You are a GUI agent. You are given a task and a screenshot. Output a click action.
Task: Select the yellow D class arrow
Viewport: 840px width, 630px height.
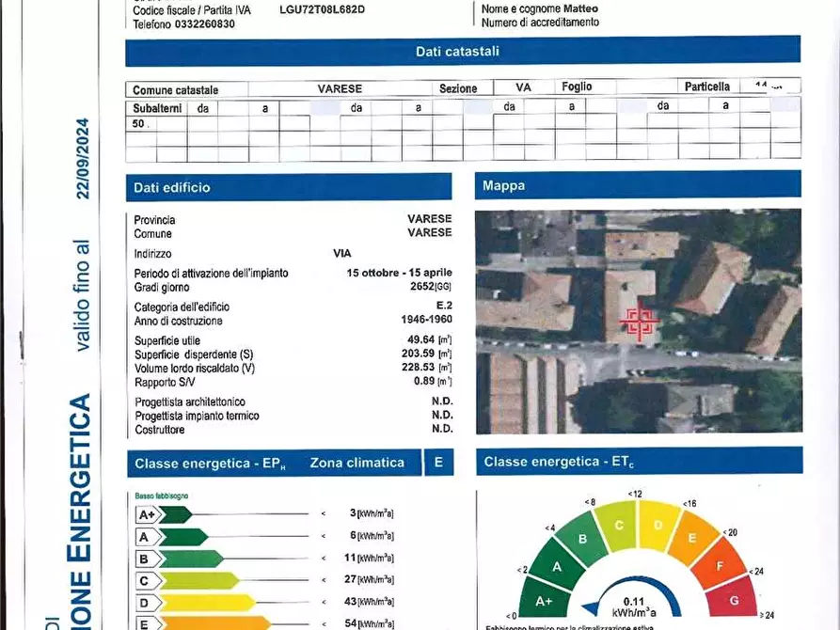click(195, 602)
